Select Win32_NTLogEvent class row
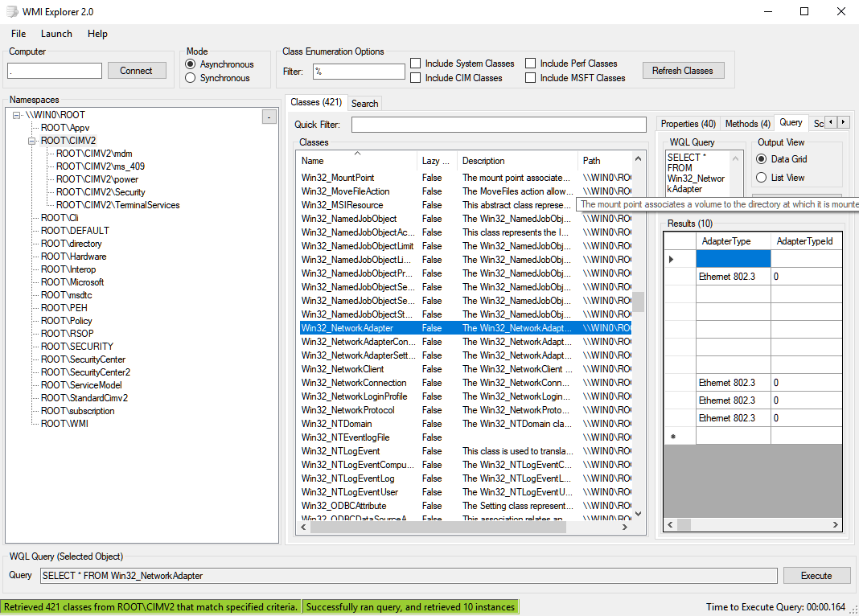 tap(466, 451)
